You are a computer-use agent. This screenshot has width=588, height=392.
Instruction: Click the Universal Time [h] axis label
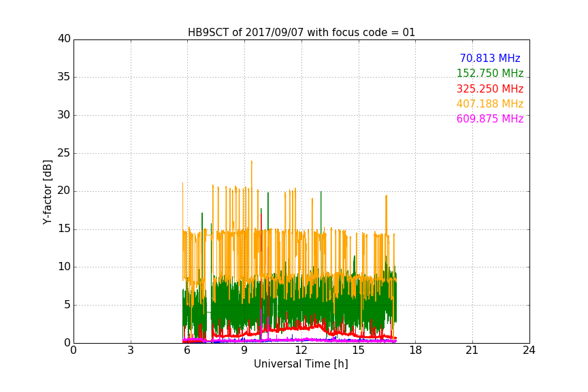pos(301,364)
